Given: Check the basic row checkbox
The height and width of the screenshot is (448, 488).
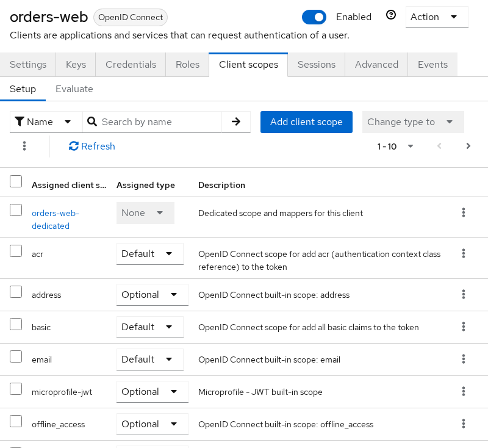Looking at the screenshot, I should 16,324.
